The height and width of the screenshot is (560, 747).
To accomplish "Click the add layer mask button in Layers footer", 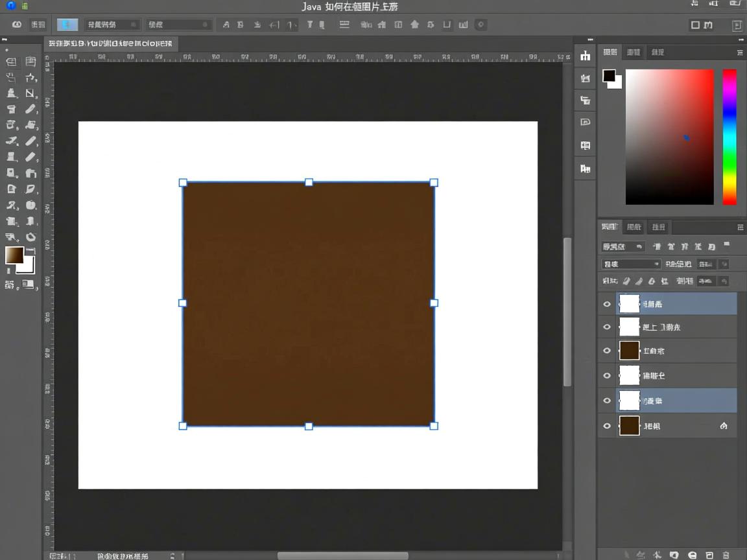I will [x=674, y=555].
